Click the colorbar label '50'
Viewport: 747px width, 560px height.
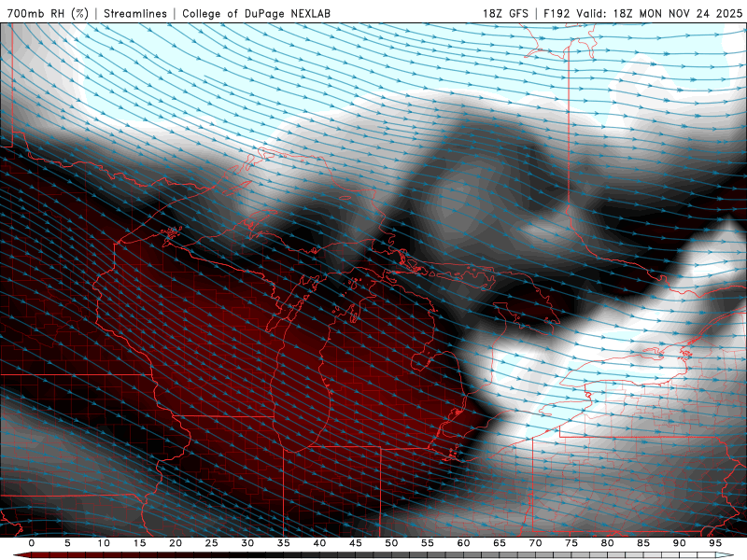click(391, 543)
